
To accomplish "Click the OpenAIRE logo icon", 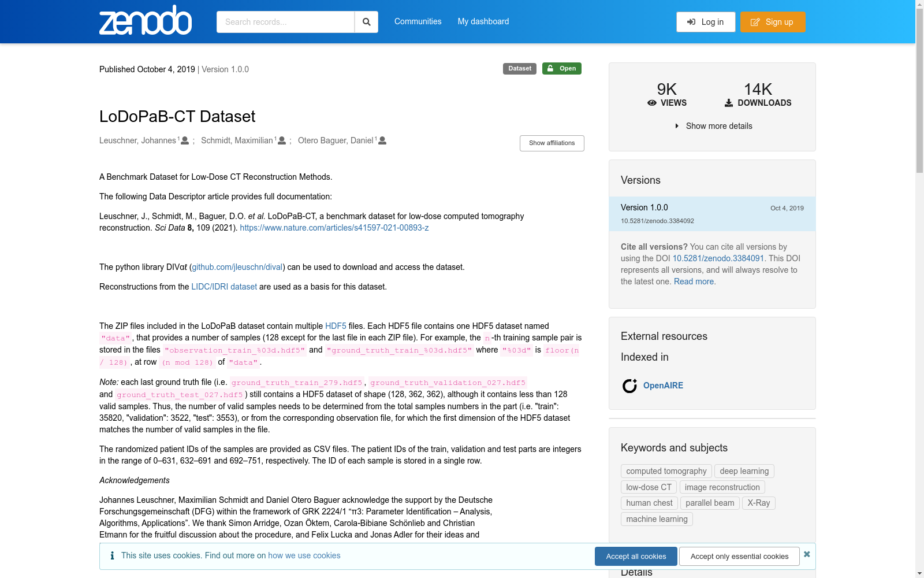I will point(629,386).
